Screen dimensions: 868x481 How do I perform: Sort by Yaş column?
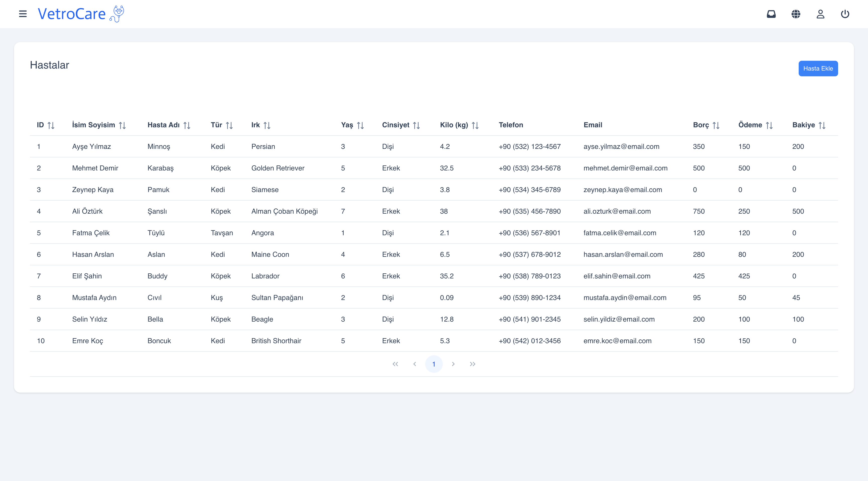tap(360, 125)
